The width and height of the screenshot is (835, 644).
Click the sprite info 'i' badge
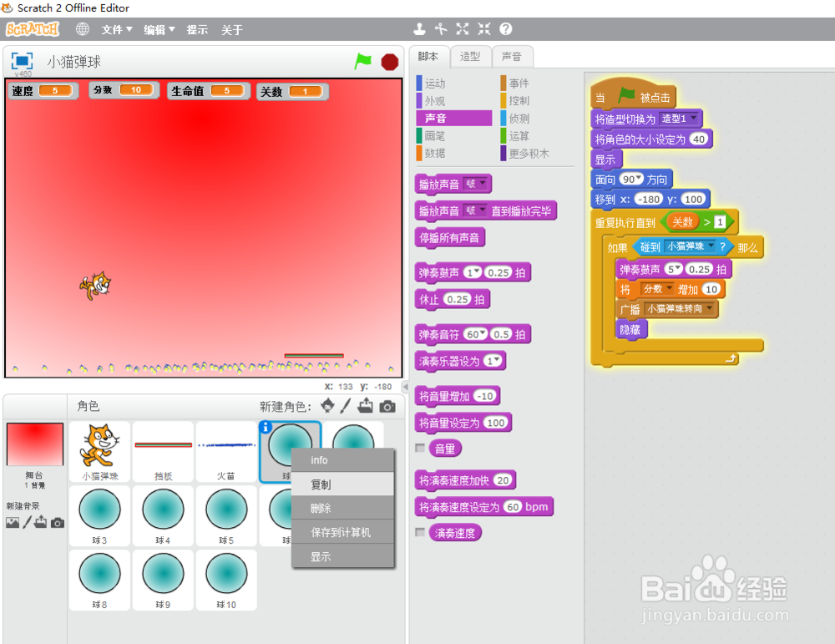[x=266, y=427]
